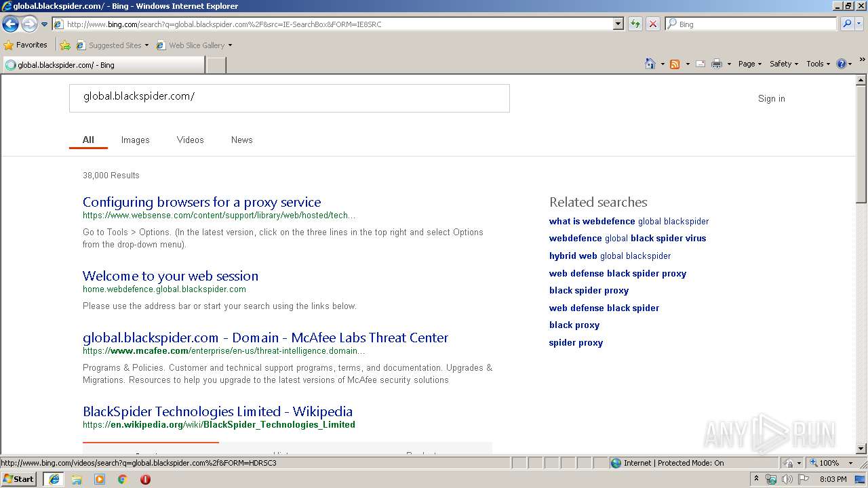
Task: Open a new blank tab
Action: click(x=216, y=65)
